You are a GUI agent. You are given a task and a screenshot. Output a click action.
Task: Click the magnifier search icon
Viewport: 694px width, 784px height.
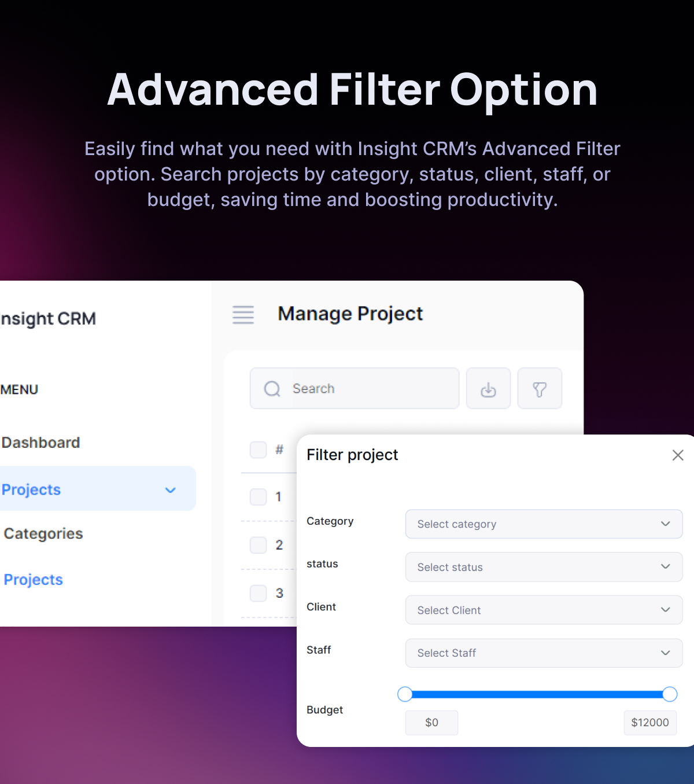(x=272, y=389)
